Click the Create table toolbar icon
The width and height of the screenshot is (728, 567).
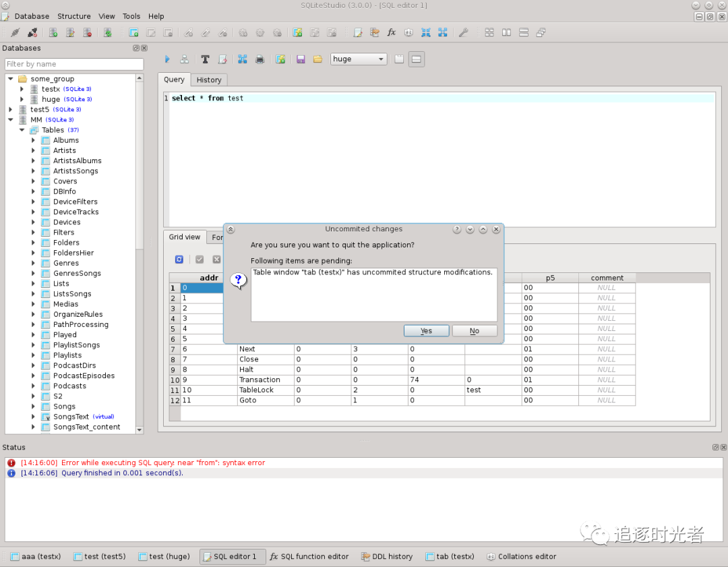pyautogui.click(x=133, y=32)
